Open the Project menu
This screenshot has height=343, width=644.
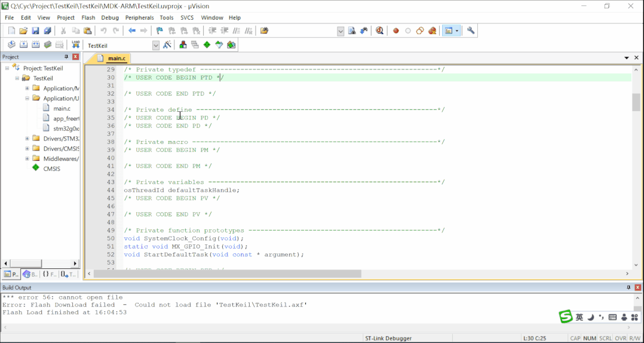[x=66, y=18]
